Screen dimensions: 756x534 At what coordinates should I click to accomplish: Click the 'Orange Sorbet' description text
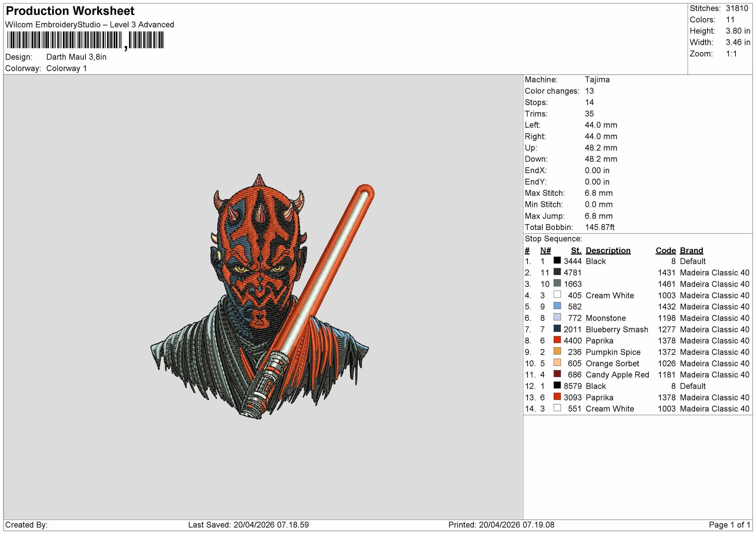tap(612, 364)
